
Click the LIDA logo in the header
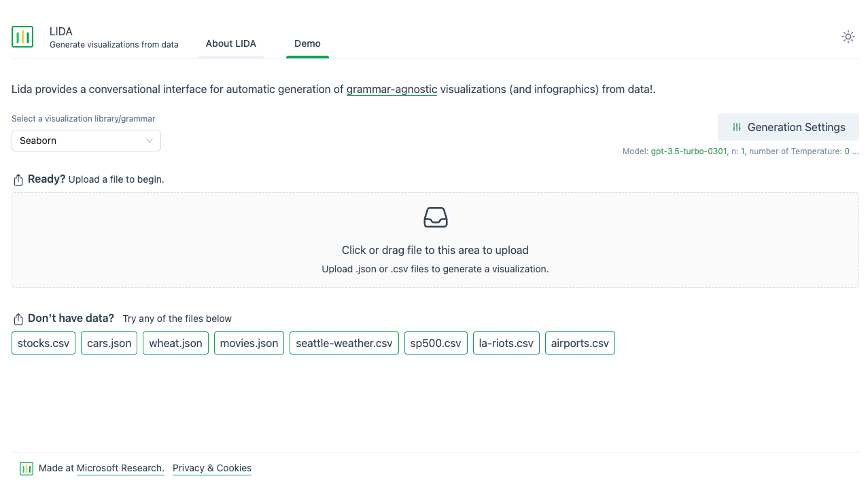22,37
